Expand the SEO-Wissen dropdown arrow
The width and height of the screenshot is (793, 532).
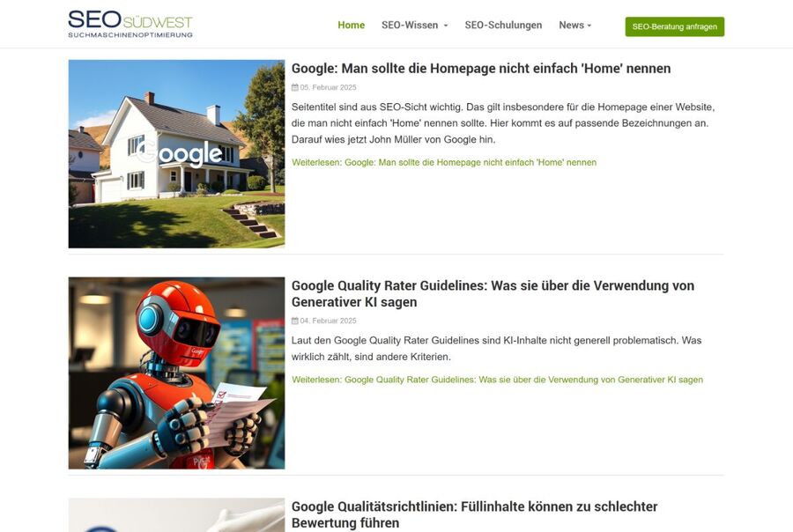point(446,26)
